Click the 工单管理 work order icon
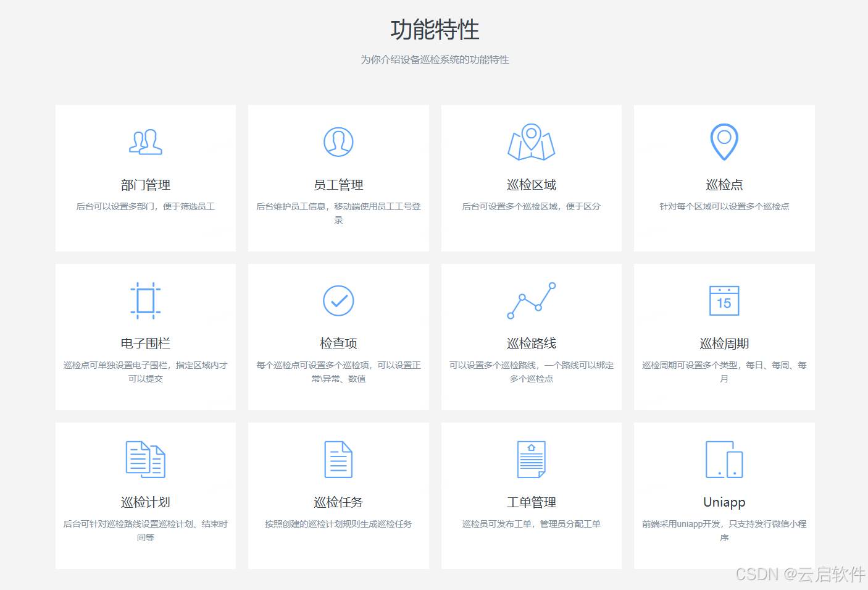Image resolution: width=868 pixels, height=590 pixels. [531, 460]
